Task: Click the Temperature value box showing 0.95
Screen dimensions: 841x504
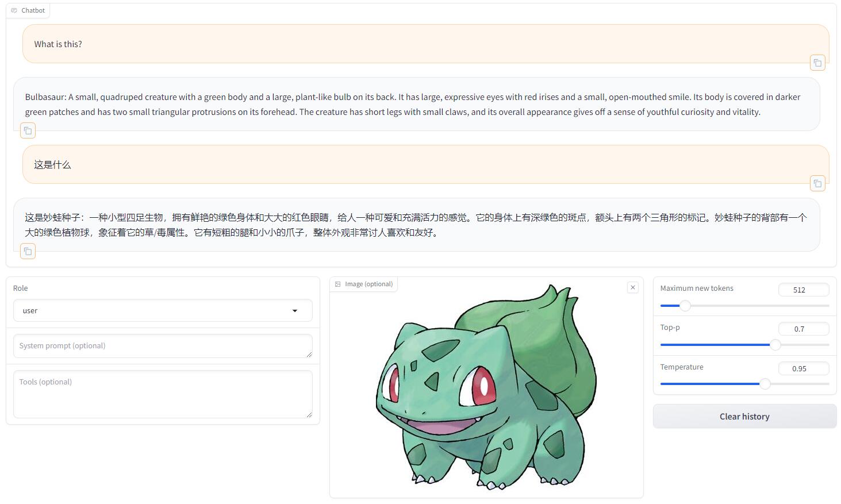Action: tap(803, 368)
